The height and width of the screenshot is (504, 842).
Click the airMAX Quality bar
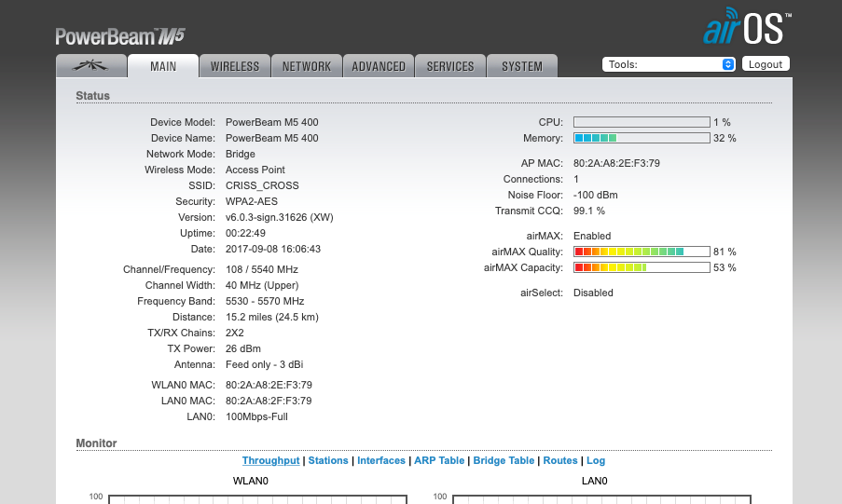[642, 252]
